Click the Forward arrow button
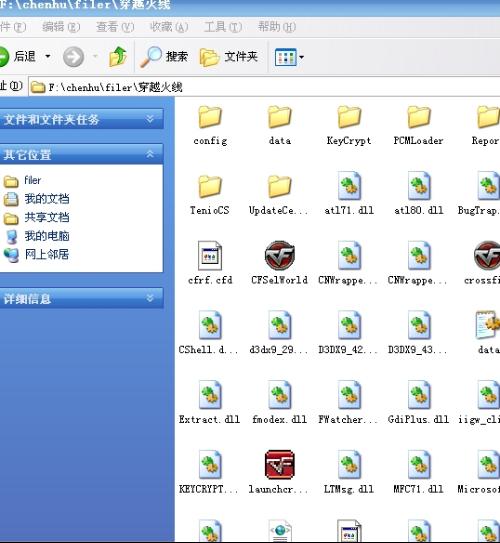500x543 pixels. (x=73, y=56)
